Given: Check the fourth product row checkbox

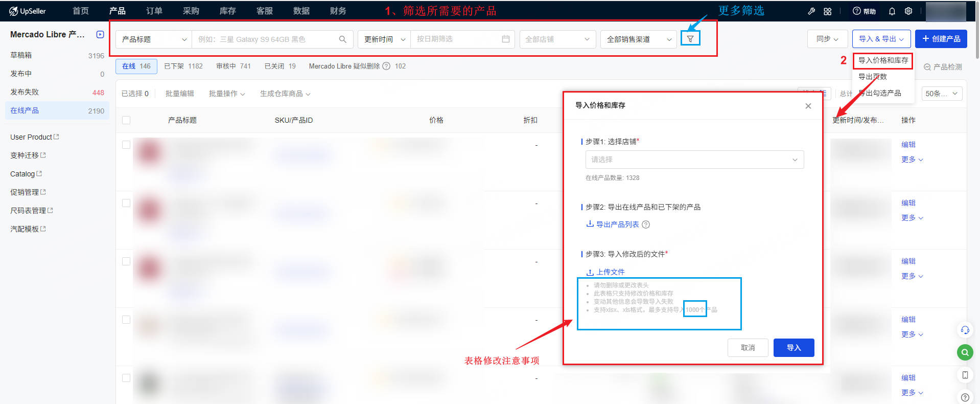Looking at the screenshot, I should pyautogui.click(x=126, y=320).
